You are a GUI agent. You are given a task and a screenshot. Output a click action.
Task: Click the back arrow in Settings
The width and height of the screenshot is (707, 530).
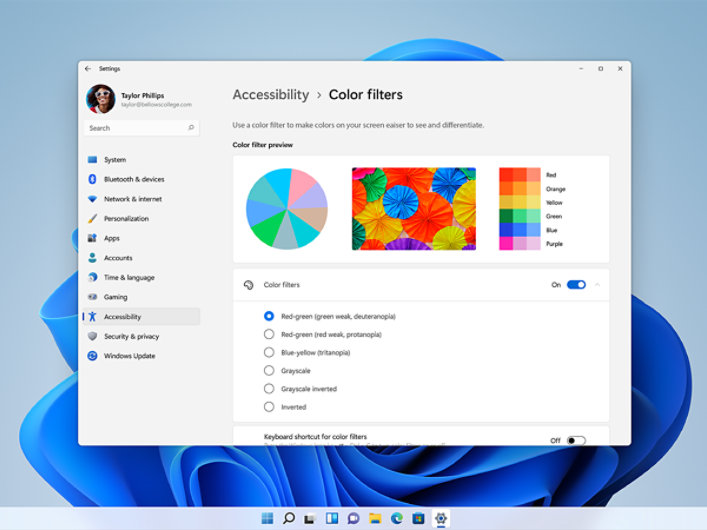point(88,69)
